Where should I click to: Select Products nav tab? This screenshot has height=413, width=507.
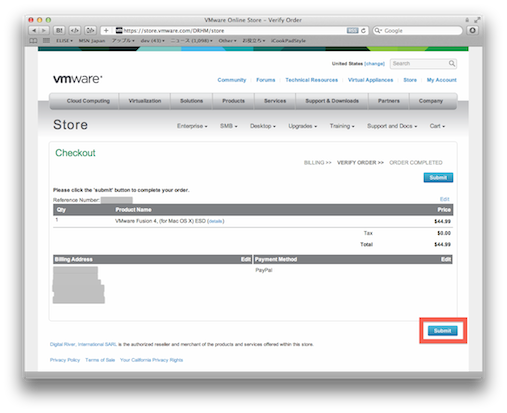pyautogui.click(x=233, y=101)
